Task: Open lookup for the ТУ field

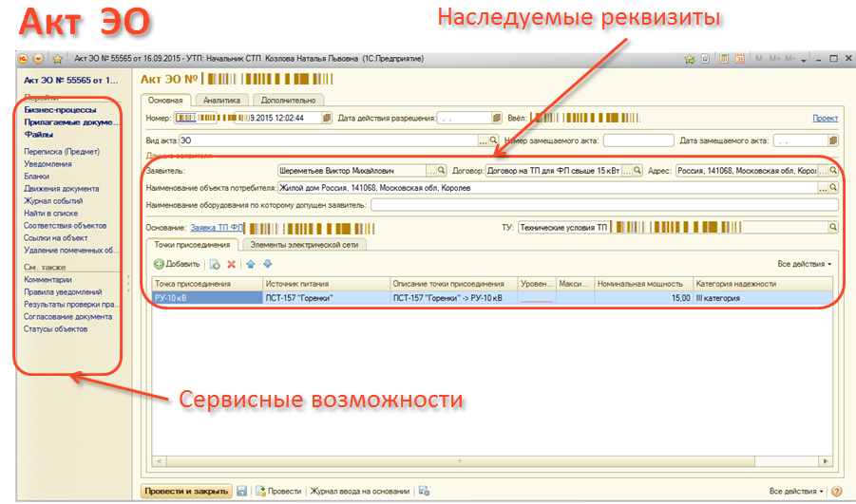Action: (x=833, y=228)
